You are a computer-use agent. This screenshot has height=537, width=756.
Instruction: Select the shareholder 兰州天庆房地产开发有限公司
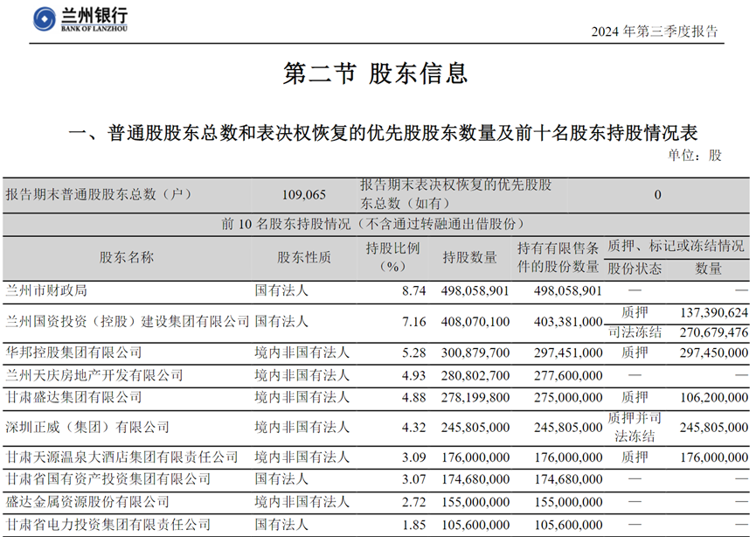[x=94, y=375]
